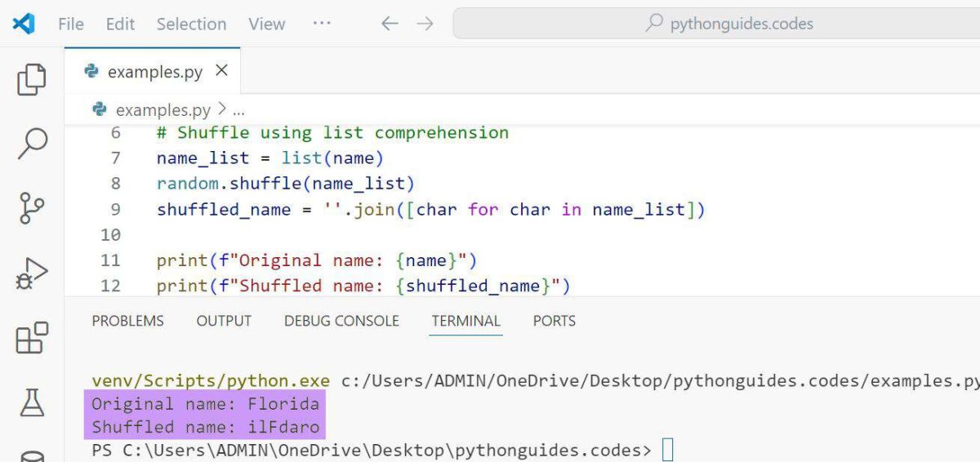Click 'Shuffled name: ilFdaro' terminal output

click(x=205, y=427)
